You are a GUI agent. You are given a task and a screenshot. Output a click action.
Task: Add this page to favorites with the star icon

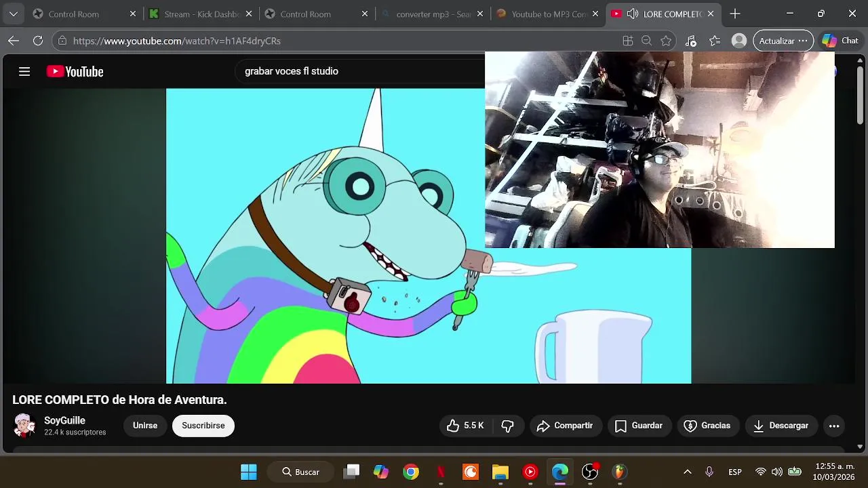tap(666, 41)
